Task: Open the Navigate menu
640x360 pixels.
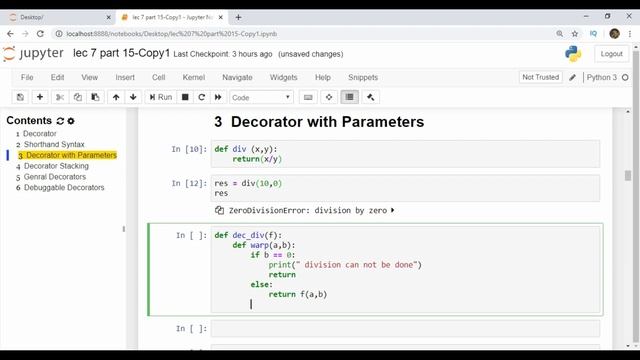Action: [237, 77]
